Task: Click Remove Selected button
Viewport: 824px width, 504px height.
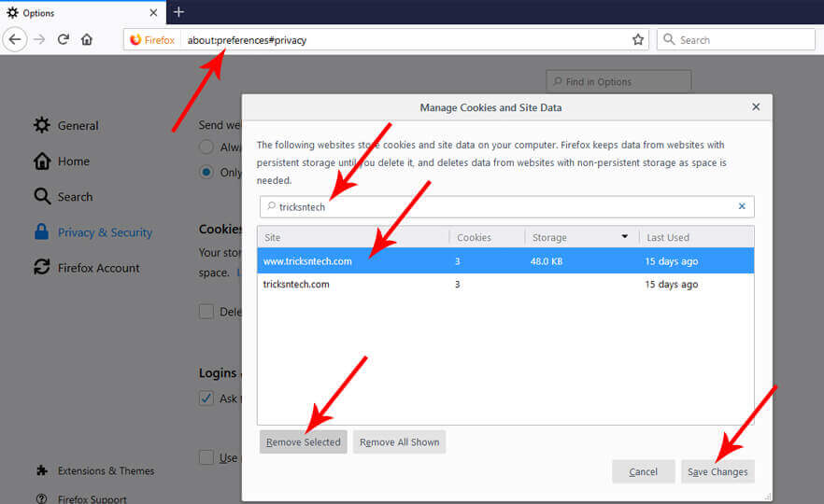Action: [304, 442]
